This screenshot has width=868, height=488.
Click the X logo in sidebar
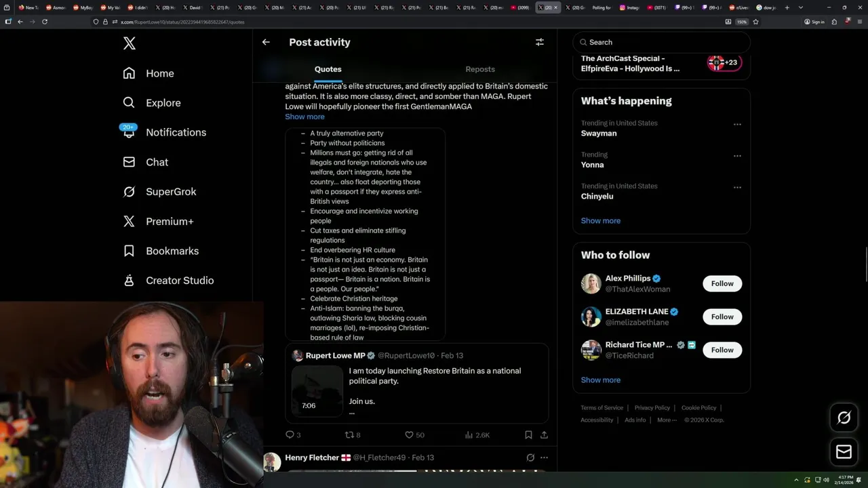tap(129, 43)
